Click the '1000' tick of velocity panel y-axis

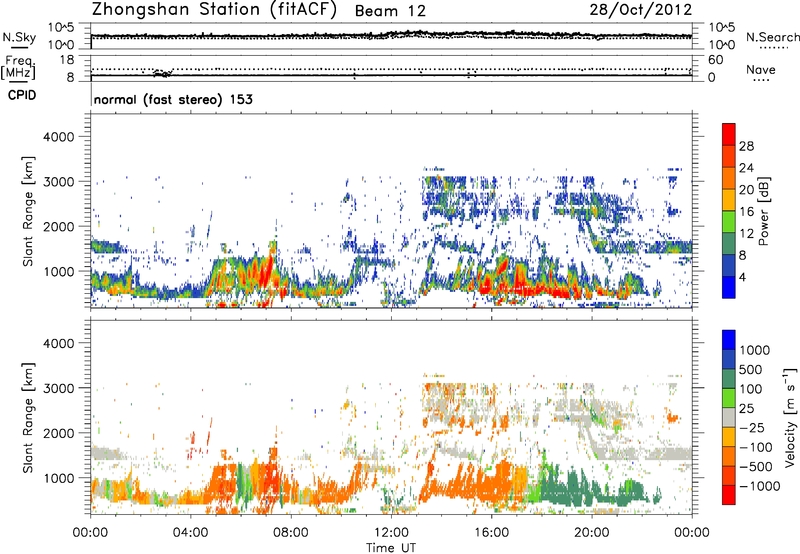pyautogui.click(x=58, y=478)
